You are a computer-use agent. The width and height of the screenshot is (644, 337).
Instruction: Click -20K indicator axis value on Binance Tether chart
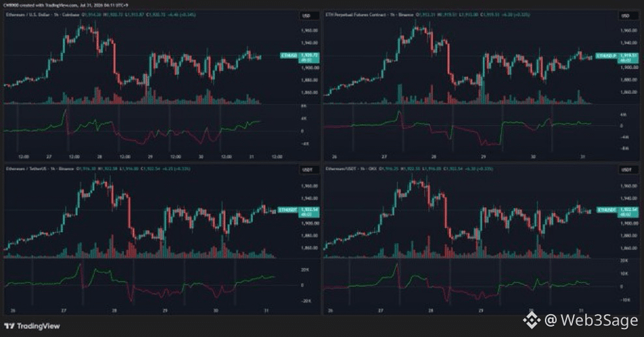pos(306,301)
